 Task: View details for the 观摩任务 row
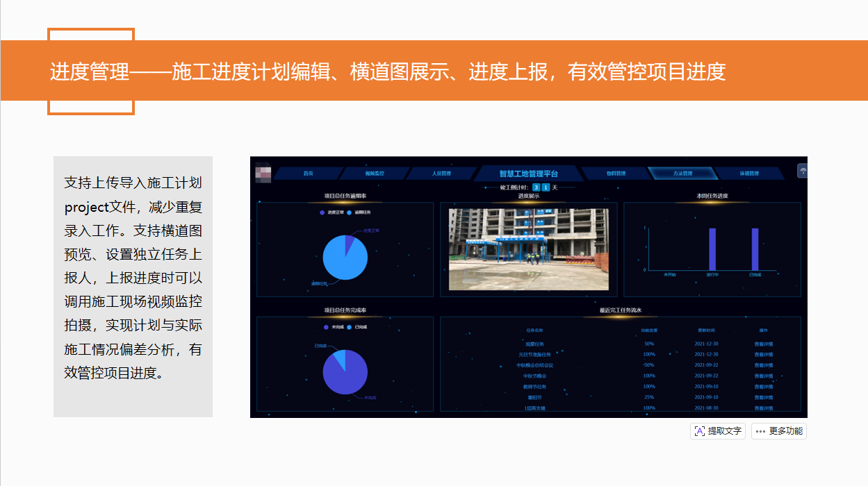764,344
